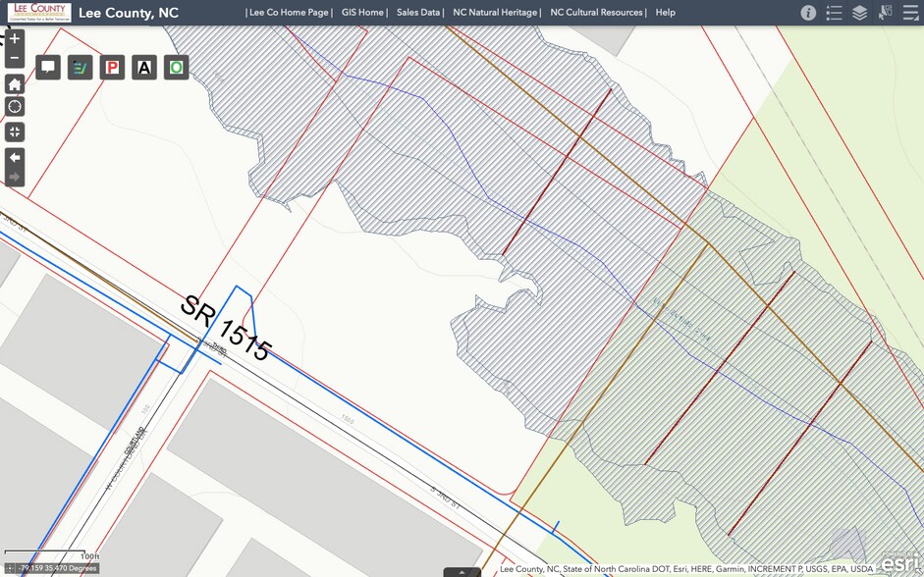Screen dimensions: 924x577
Task: Open the layer list panel
Action: (x=859, y=13)
